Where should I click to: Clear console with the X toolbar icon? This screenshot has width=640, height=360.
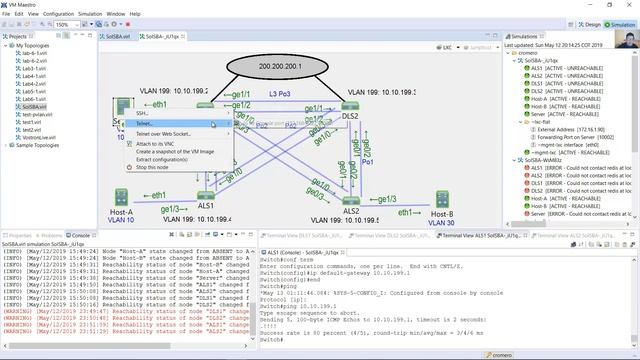(171, 235)
